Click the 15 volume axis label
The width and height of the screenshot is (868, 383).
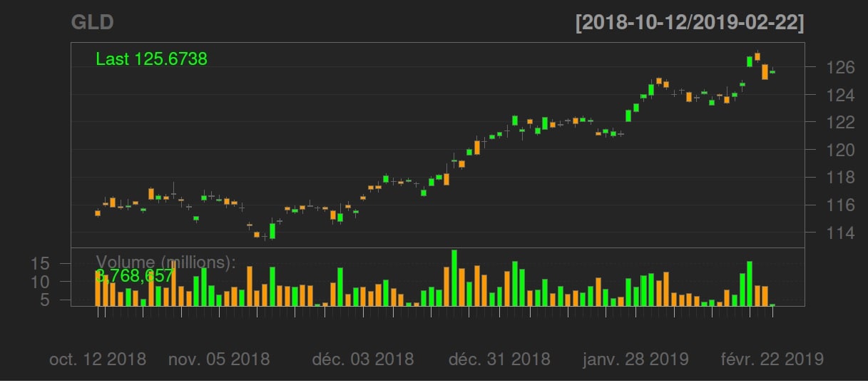[40, 264]
